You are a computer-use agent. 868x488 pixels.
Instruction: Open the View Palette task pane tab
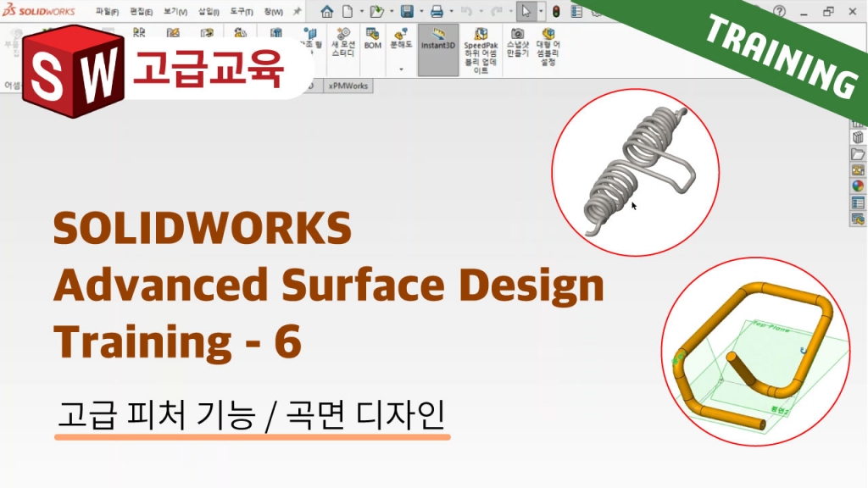click(x=858, y=170)
